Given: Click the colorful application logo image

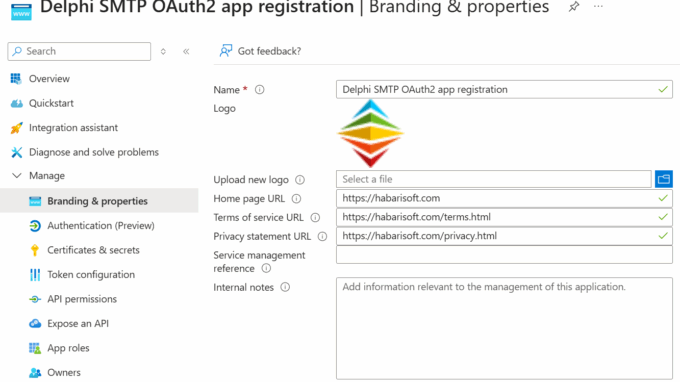Looking at the screenshot, I should pyautogui.click(x=370, y=134).
